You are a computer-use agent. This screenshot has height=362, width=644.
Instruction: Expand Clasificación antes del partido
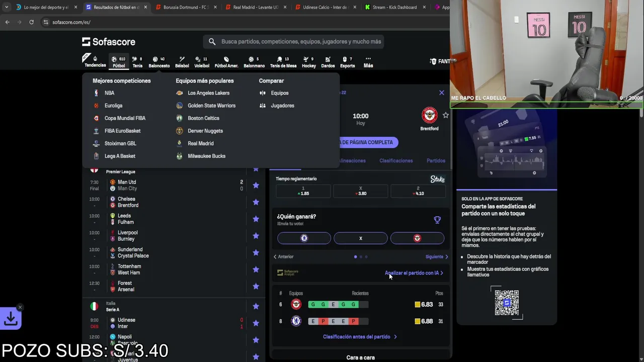[360, 337]
